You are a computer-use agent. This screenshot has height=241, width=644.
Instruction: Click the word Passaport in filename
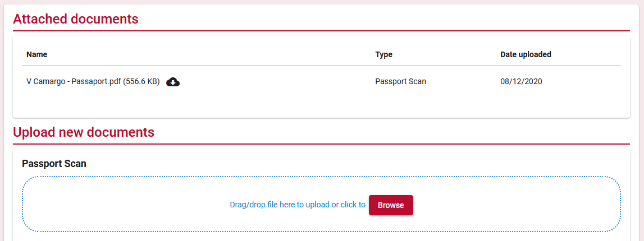coord(89,82)
